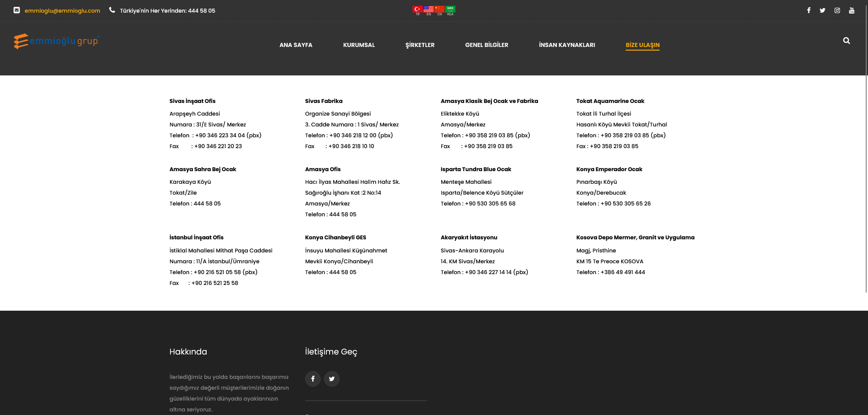
Task: Expand the ŞİRKETLER menu
Action: [420, 45]
